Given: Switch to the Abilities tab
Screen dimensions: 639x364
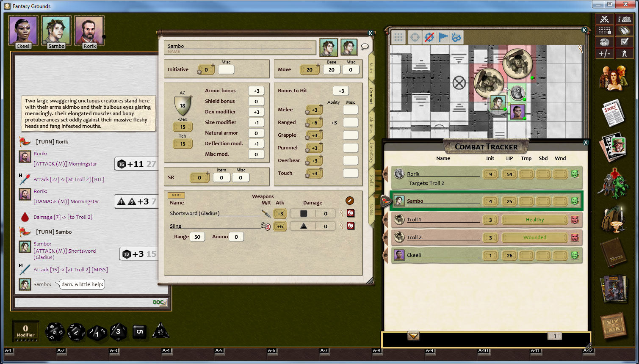Looking at the screenshot, I should (x=371, y=125).
